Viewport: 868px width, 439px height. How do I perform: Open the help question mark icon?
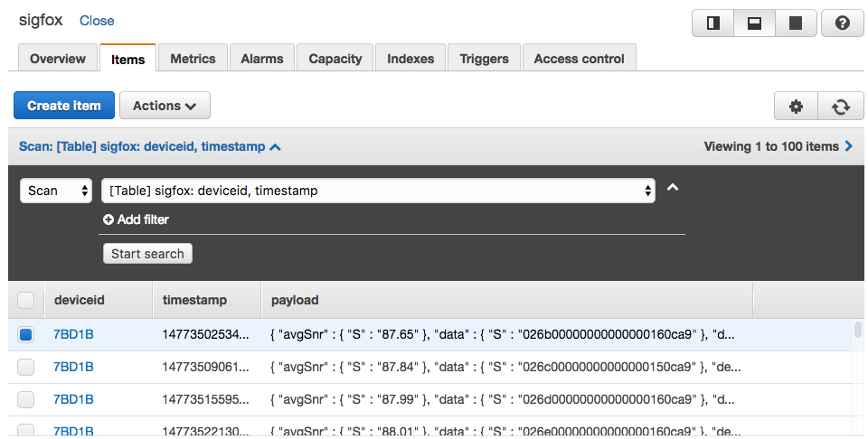[842, 23]
